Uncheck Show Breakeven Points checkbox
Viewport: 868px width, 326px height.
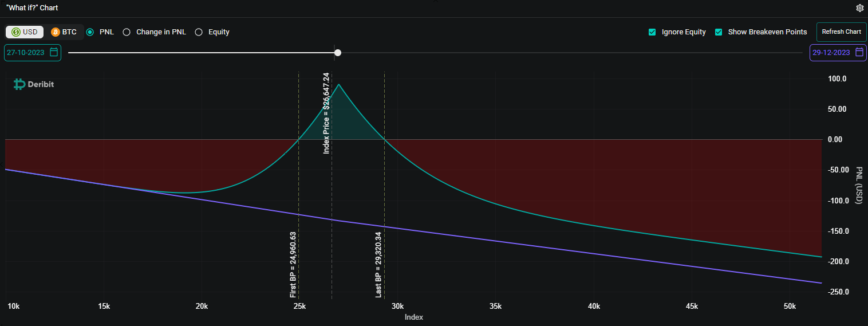pyautogui.click(x=719, y=32)
